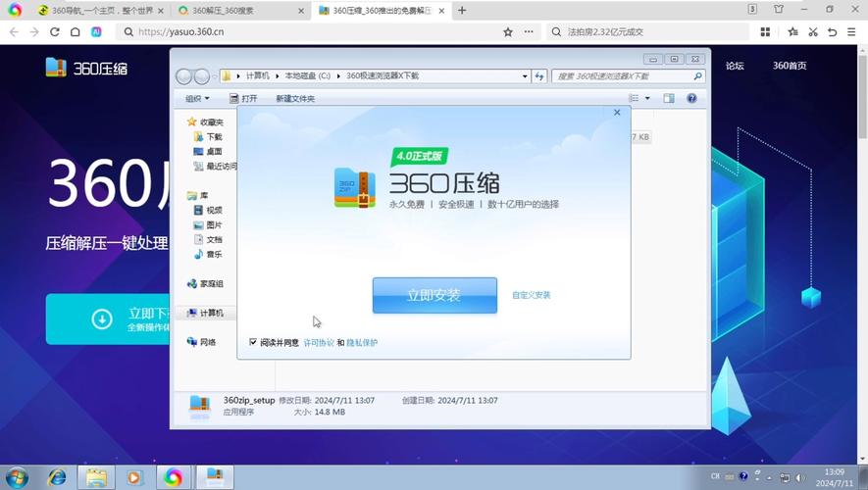
Task: Click the Explorer forward navigation button
Action: click(x=202, y=76)
